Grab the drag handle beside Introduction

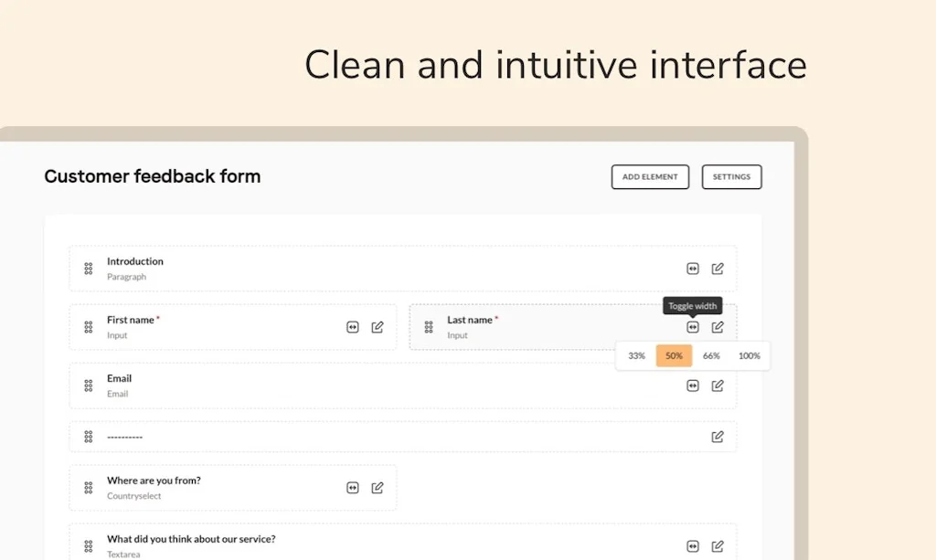(x=88, y=268)
